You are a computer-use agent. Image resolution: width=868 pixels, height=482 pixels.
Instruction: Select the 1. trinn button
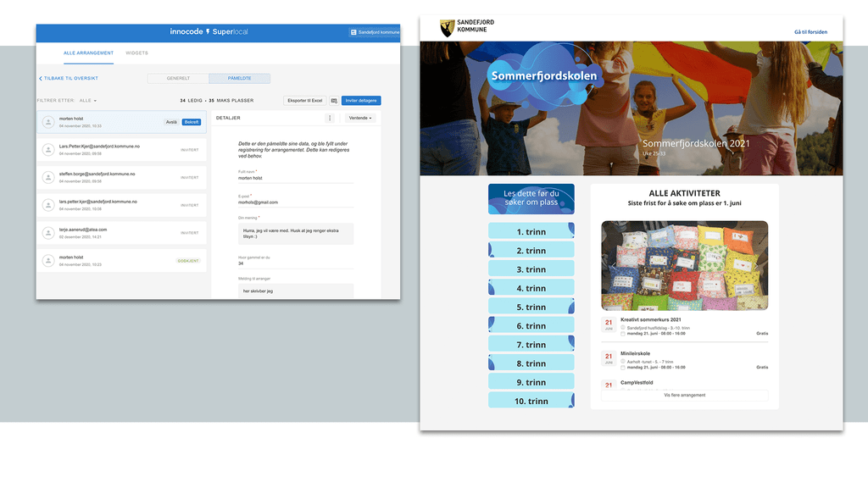531,230
